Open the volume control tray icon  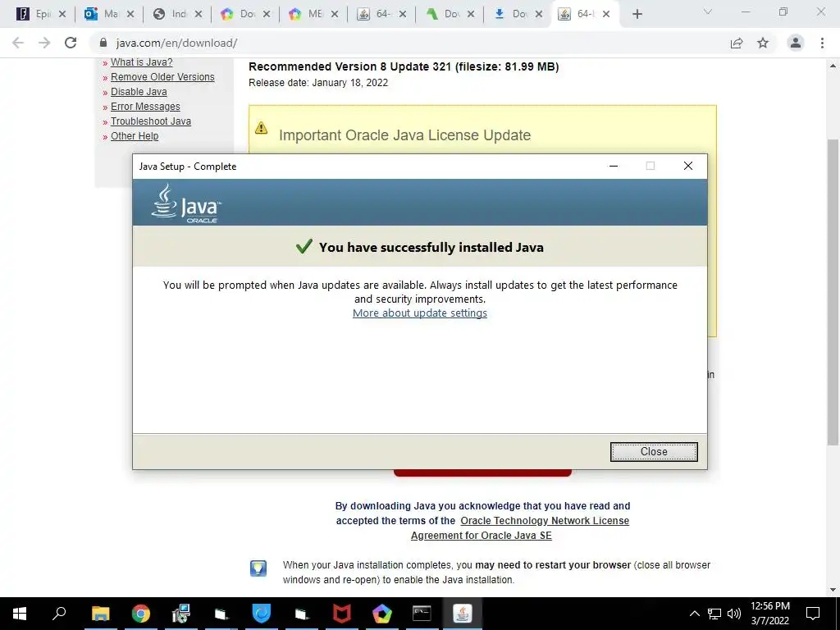pyautogui.click(x=734, y=614)
